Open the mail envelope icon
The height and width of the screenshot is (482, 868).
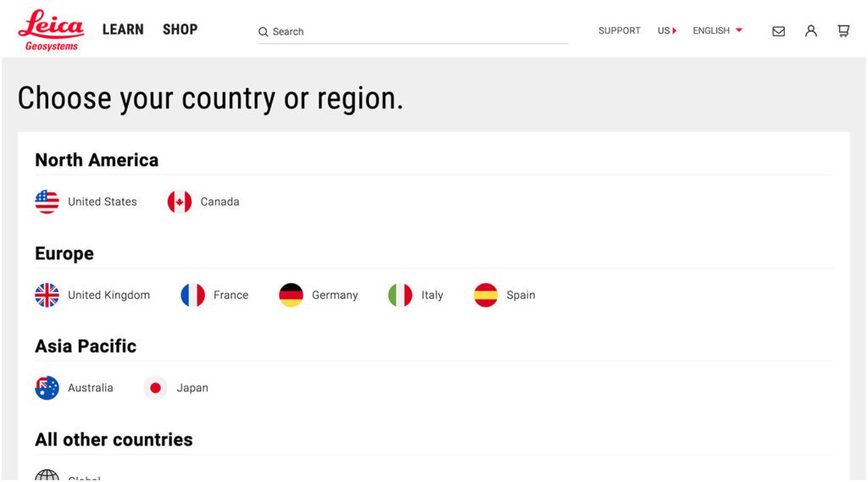click(x=778, y=31)
